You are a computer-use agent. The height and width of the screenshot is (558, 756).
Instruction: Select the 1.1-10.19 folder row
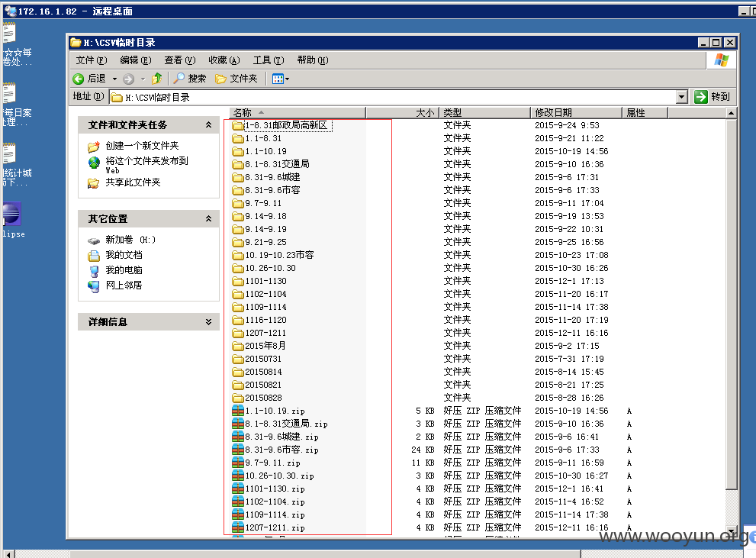(265, 151)
